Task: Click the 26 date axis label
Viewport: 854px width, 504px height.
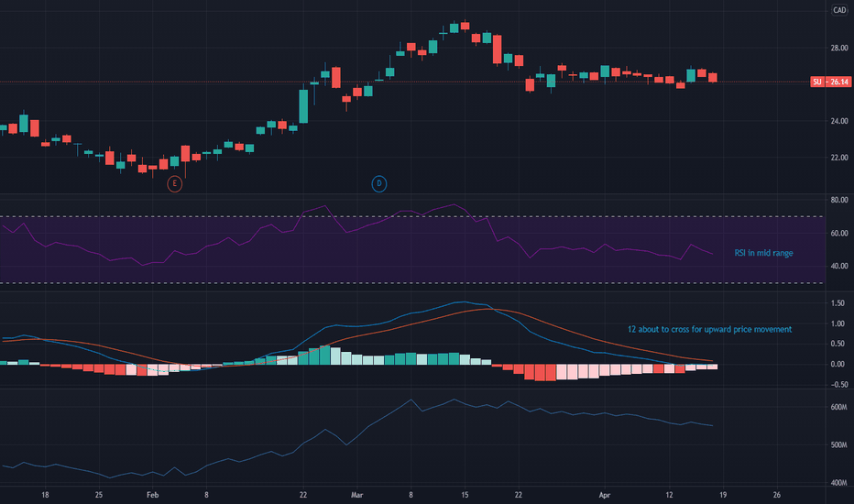Action: tap(777, 495)
